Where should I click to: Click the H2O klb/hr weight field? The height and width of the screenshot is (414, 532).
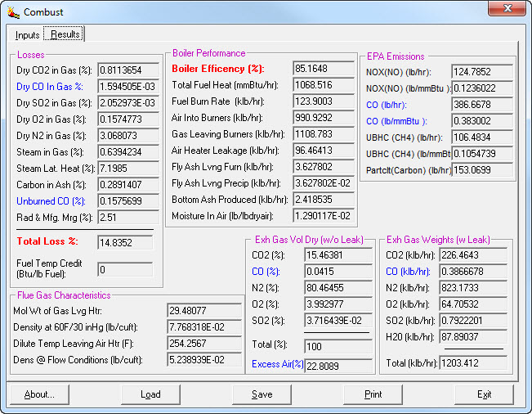pos(473,336)
